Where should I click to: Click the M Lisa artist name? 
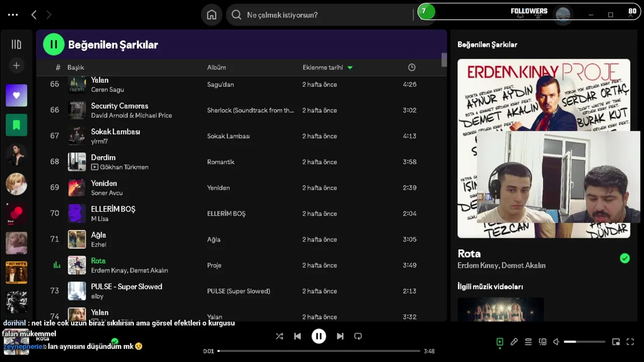(x=100, y=219)
